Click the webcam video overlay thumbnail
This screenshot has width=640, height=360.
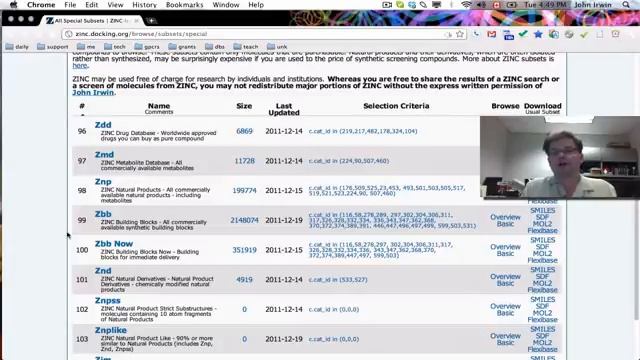click(560, 157)
